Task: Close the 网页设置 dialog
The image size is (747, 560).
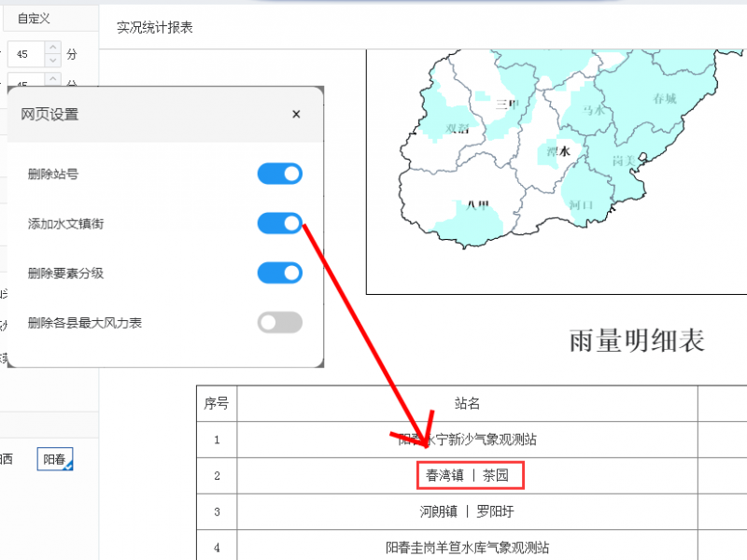Action: pyautogui.click(x=296, y=114)
